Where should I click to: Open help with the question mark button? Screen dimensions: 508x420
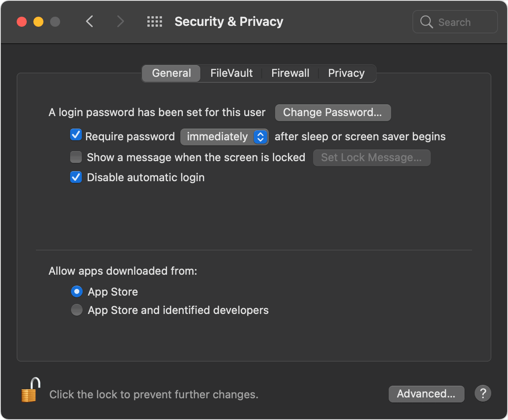483,393
